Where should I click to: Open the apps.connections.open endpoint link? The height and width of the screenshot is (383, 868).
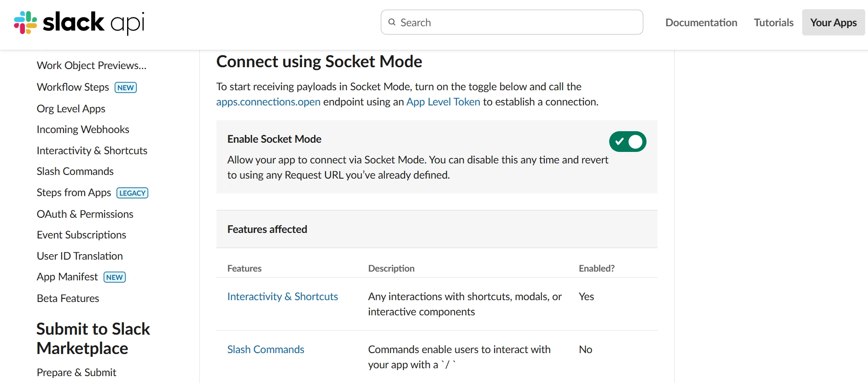pyautogui.click(x=268, y=102)
